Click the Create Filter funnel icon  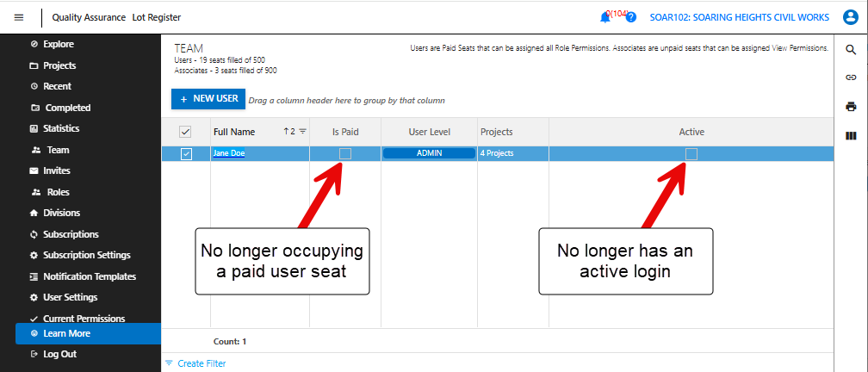point(169,363)
